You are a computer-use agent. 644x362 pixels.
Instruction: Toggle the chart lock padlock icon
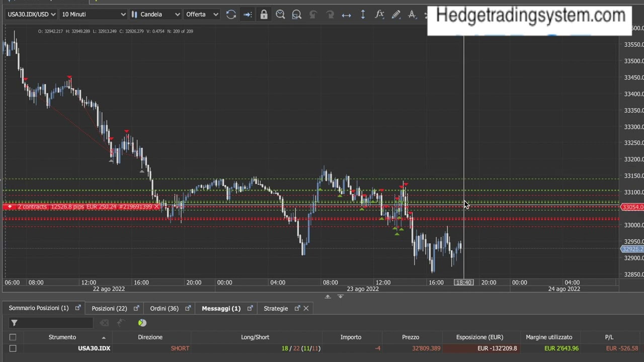click(264, 15)
